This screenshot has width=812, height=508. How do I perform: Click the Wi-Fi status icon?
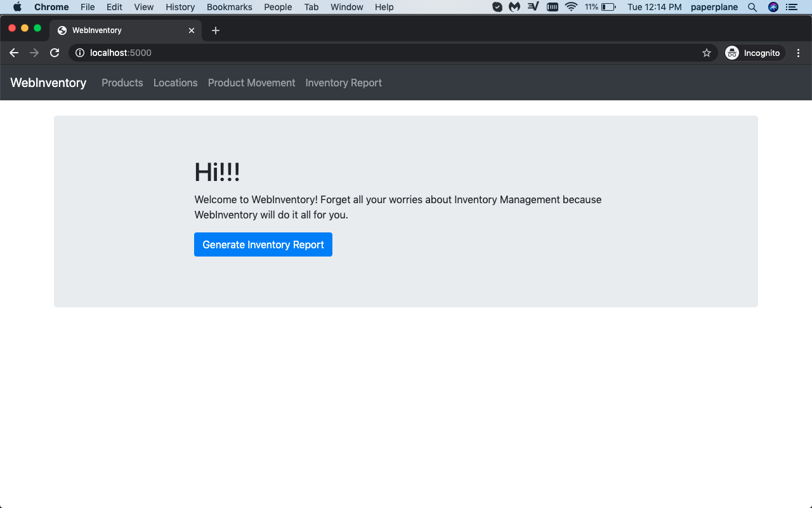pyautogui.click(x=571, y=7)
